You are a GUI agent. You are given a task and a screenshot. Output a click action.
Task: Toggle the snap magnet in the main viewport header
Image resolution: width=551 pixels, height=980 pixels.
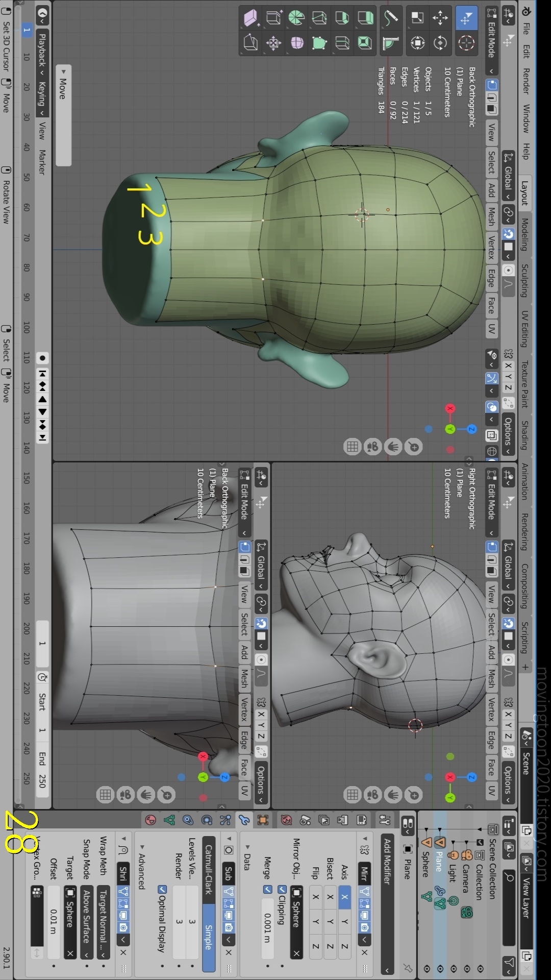tap(508, 234)
